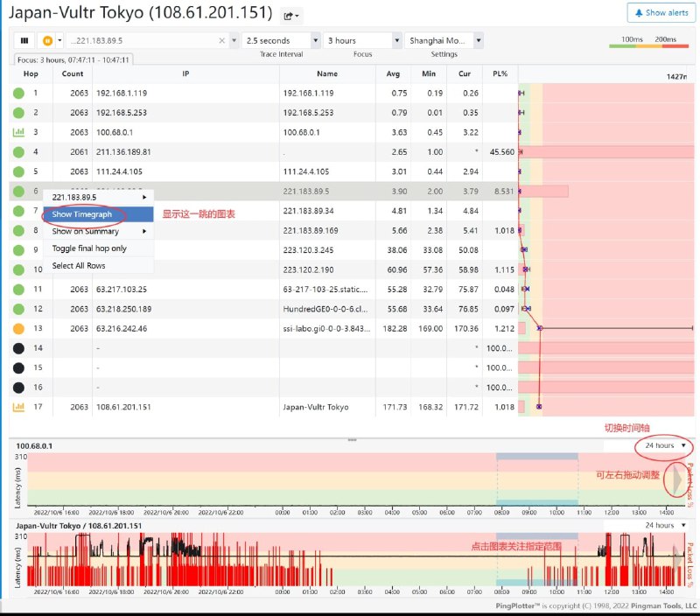The width and height of the screenshot is (700, 616).
Task: Click the black status circle on hop 14
Action: click(x=17, y=348)
